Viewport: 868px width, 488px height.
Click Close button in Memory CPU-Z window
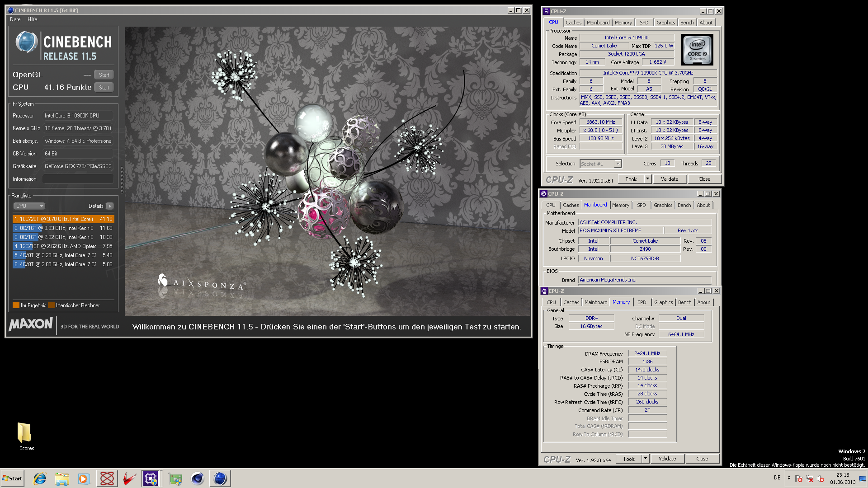point(702,459)
